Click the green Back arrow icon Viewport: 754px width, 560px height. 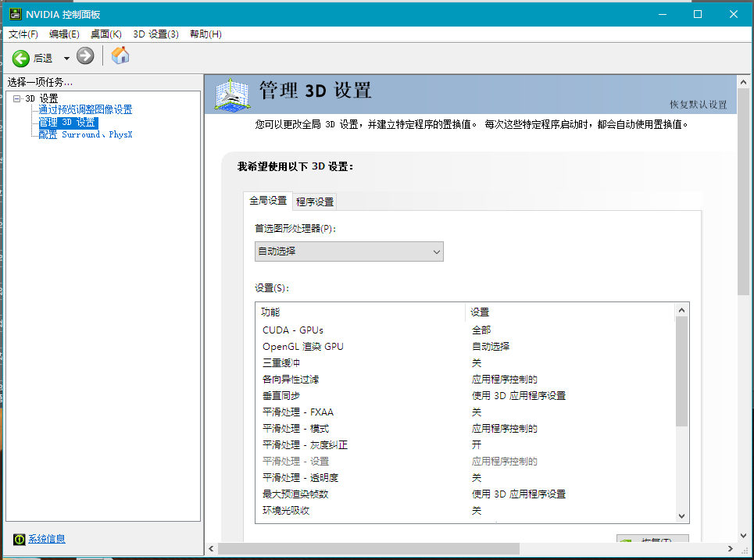20,58
